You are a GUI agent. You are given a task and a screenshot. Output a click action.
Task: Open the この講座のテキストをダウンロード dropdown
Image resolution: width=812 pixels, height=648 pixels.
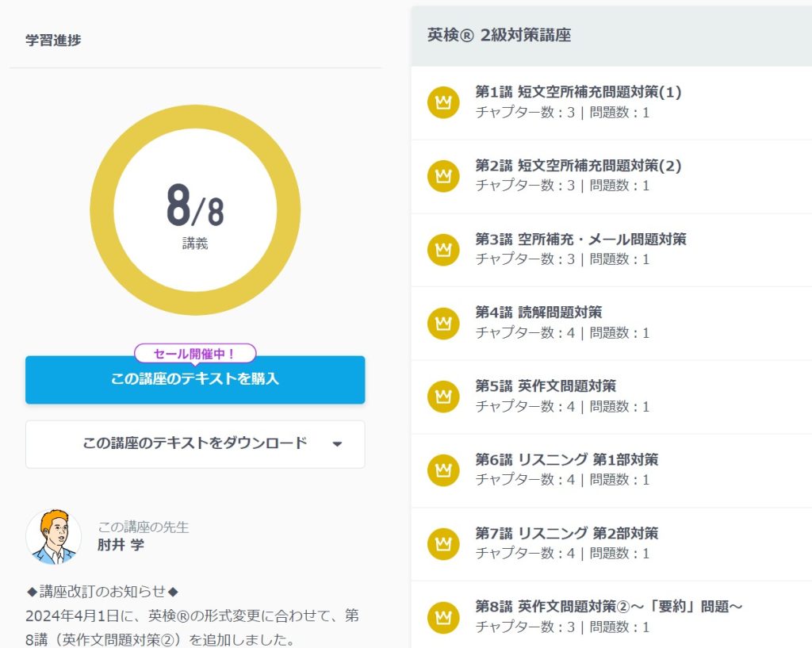point(195,443)
